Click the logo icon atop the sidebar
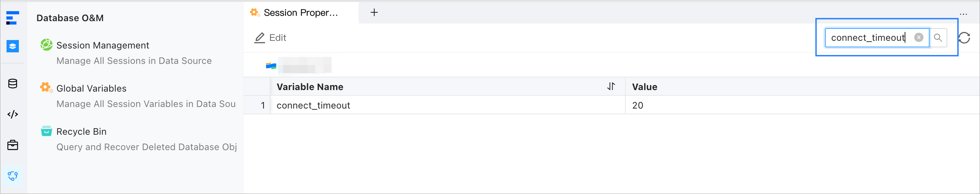980x194 pixels. (x=12, y=18)
